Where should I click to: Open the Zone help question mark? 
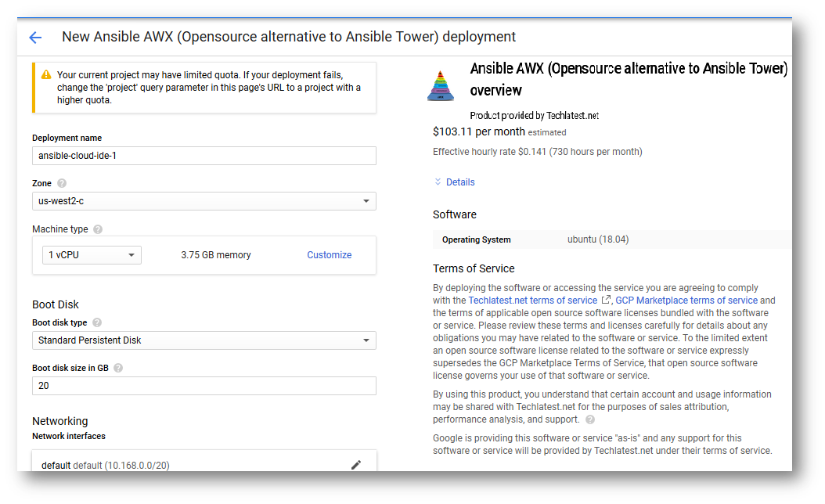[62, 183]
